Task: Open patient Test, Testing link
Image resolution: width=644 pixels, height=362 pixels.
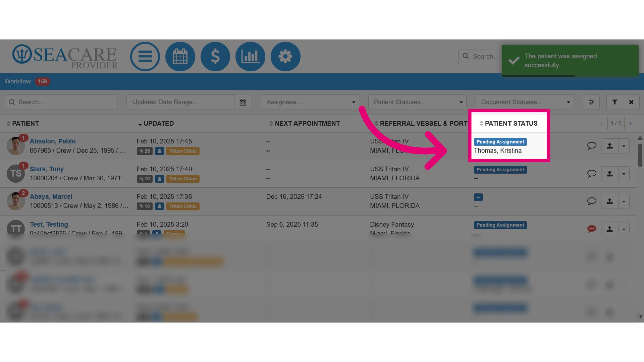Action: pos(49,224)
